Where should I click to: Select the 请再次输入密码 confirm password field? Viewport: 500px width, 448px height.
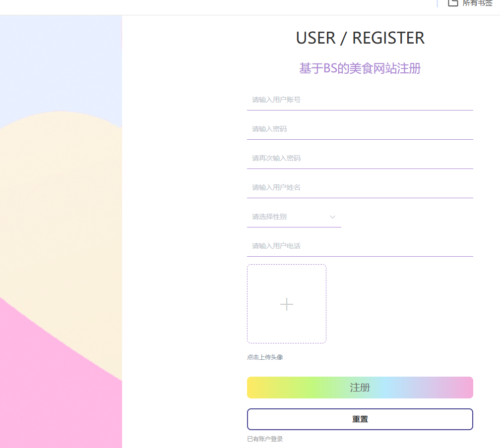(x=360, y=159)
